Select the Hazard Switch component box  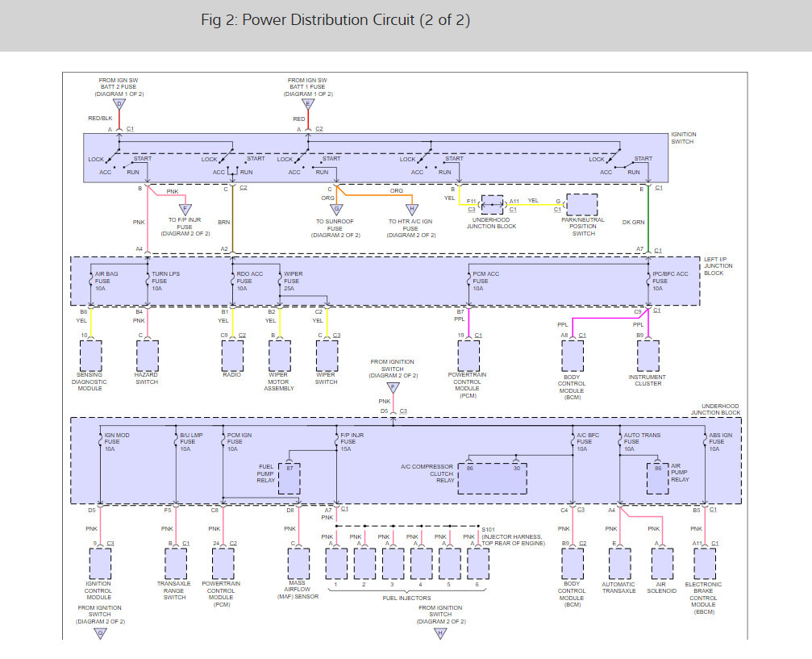(148, 356)
